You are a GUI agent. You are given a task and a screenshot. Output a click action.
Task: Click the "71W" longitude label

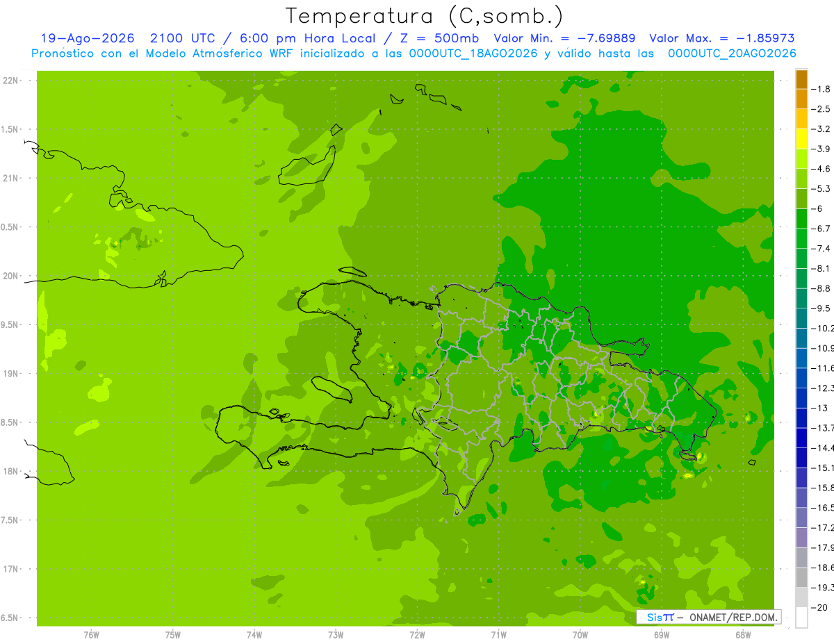498,635
